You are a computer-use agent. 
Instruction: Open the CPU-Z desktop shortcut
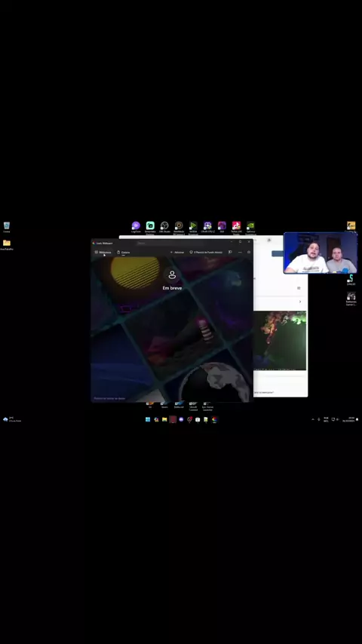[x=207, y=227]
